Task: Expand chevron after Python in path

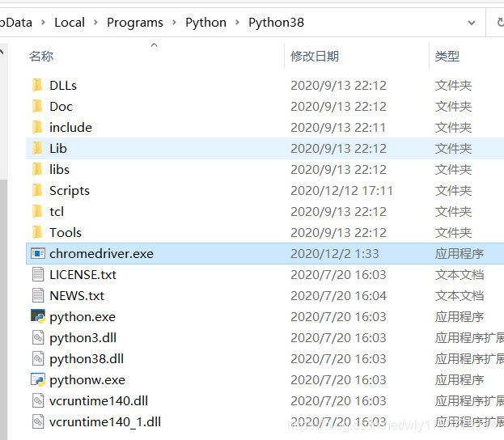Action: [x=238, y=23]
